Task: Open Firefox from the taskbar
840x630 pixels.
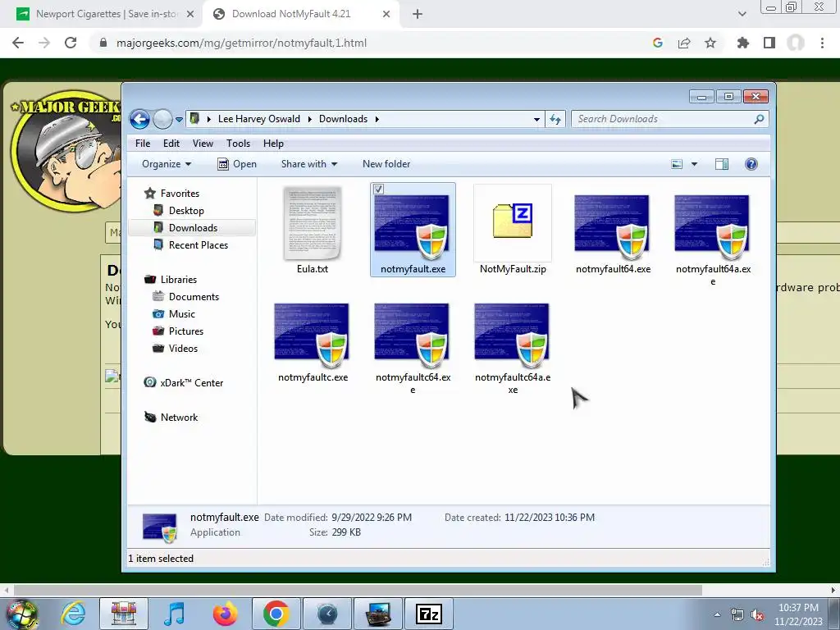Action: coord(225,614)
